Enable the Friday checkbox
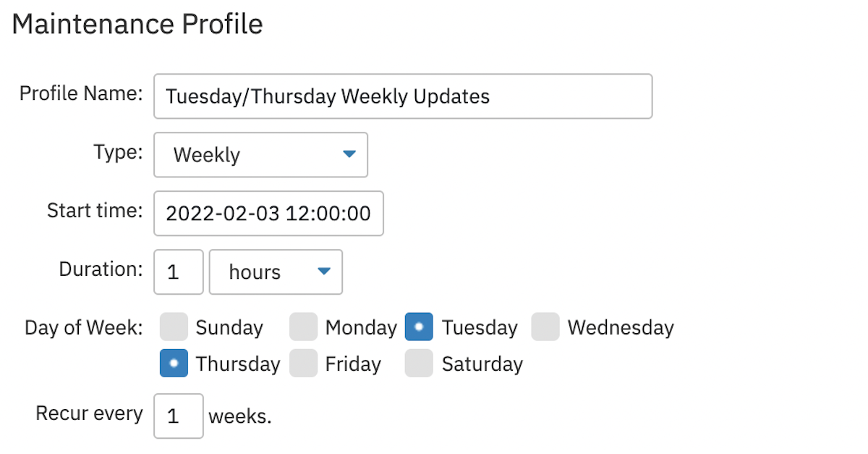Screen dimensions: 868x454 coord(303,363)
